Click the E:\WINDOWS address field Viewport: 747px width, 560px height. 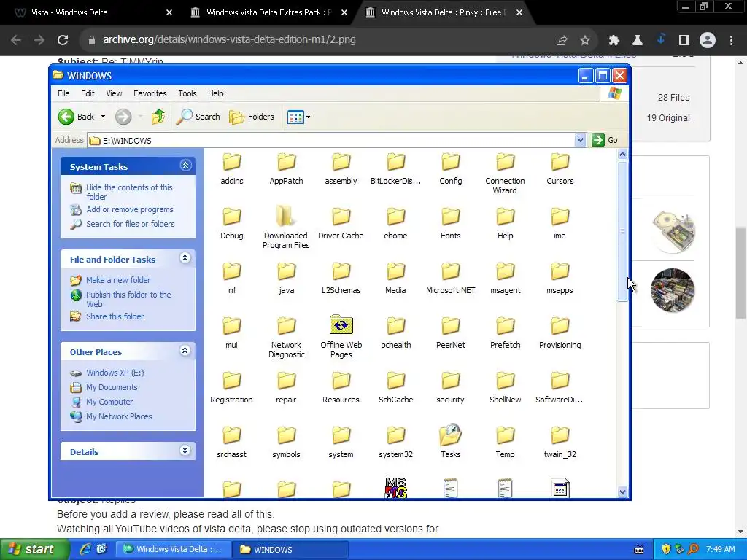[332, 141]
